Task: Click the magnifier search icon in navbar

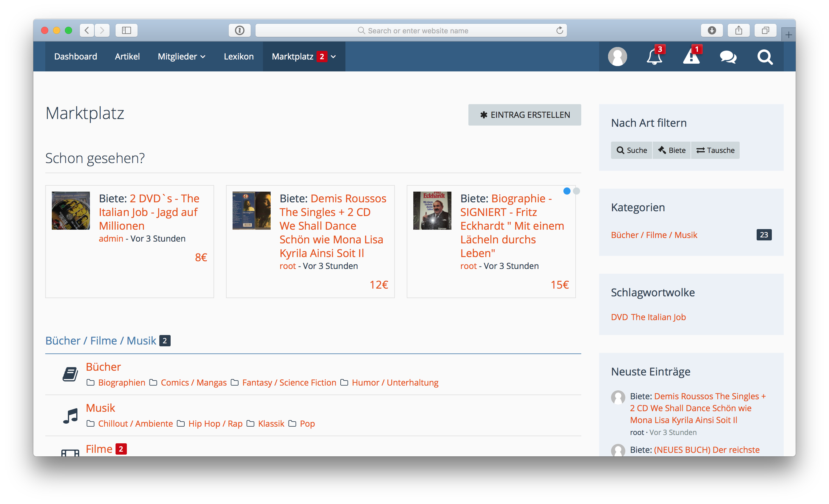Action: (765, 57)
